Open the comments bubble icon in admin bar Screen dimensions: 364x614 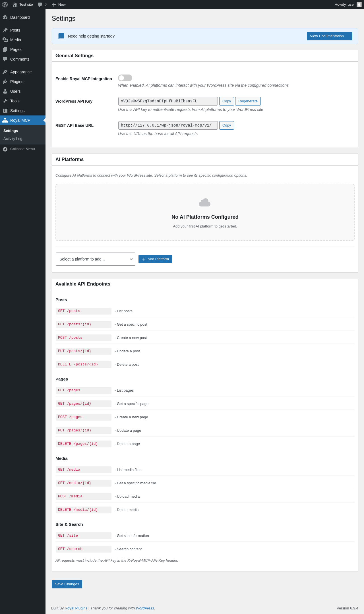click(40, 5)
